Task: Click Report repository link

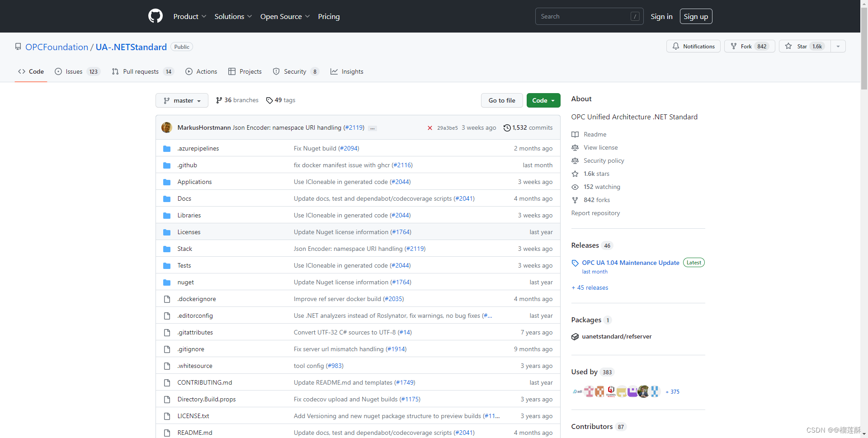Action: point(595,213)
